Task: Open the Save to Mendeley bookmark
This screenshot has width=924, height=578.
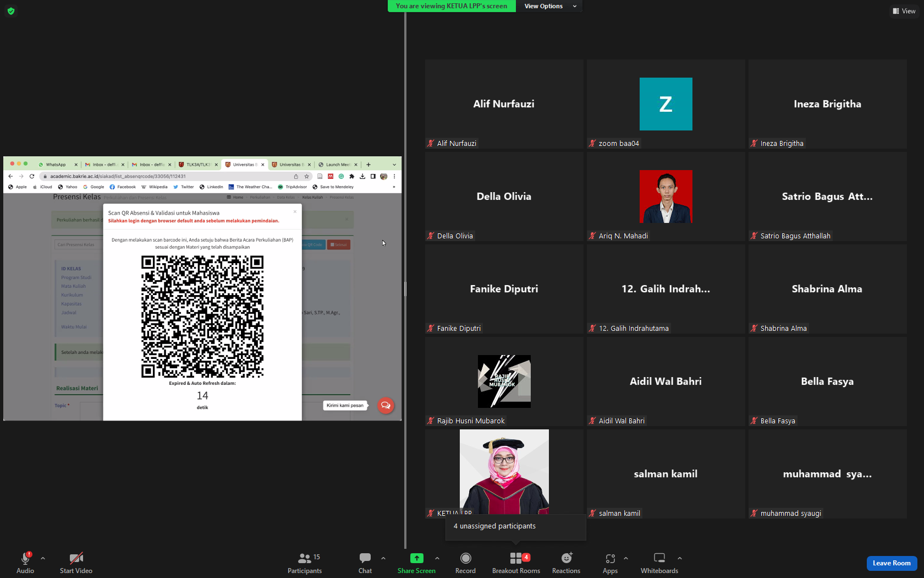Action: 333,187
